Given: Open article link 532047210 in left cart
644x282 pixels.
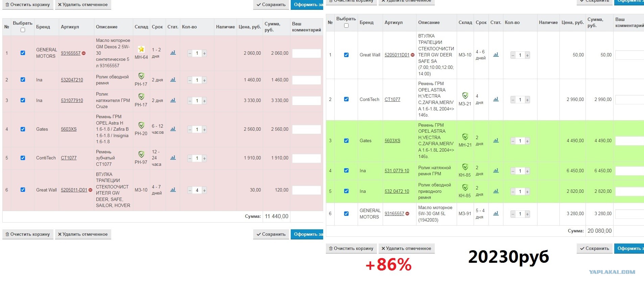Looking at the screenshot, I should click(x=72, y=80).
